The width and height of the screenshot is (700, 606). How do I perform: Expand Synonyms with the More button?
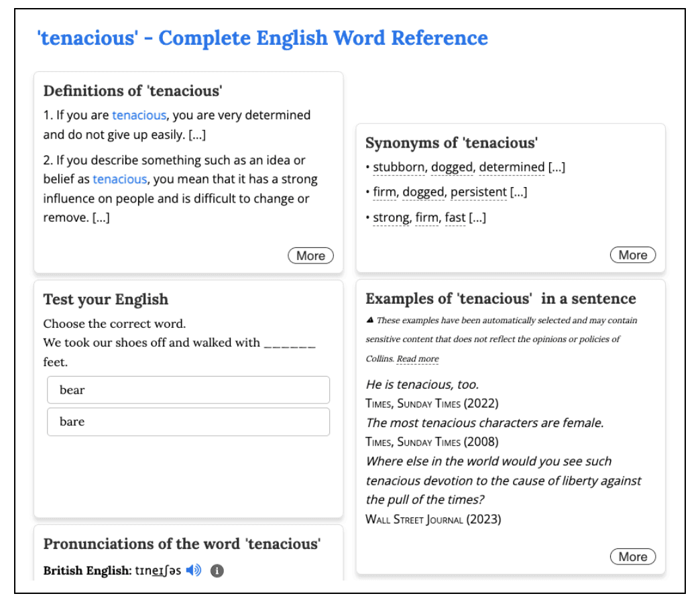coord(632,255)
